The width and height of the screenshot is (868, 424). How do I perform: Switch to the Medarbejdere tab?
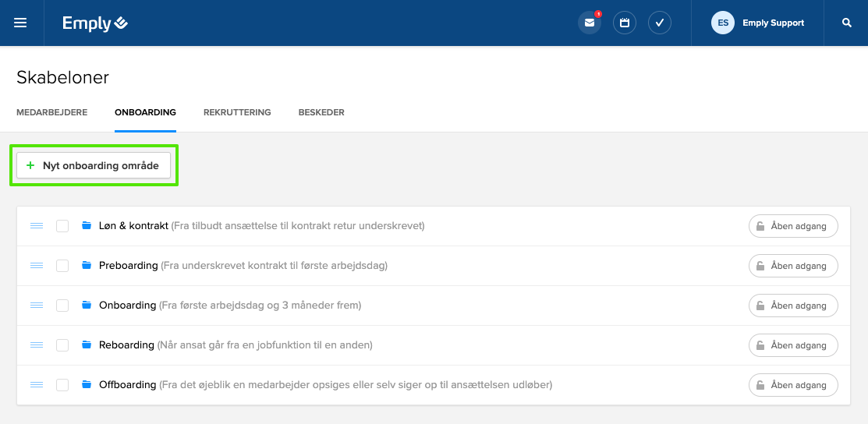[x=51, y=112]
